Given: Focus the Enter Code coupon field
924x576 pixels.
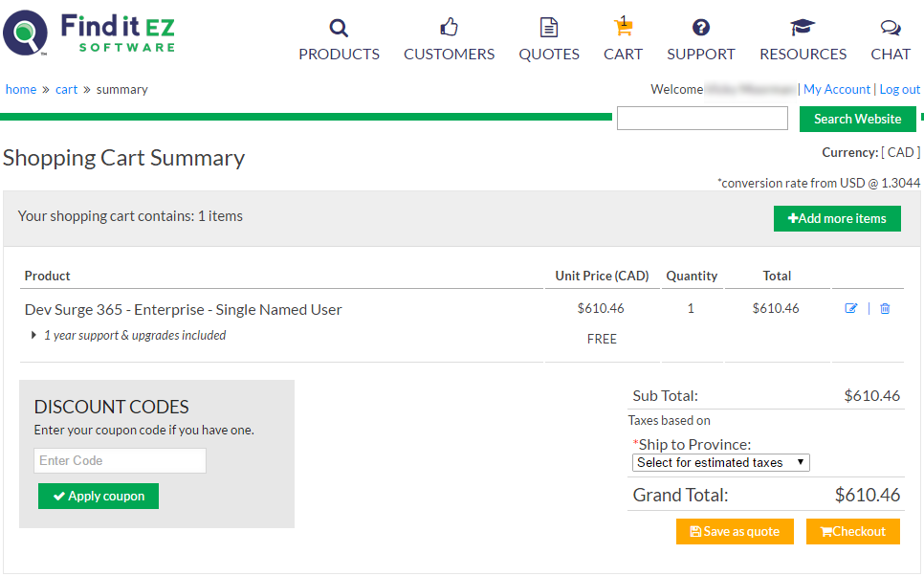Looking at the screenshot, I should tap(120, 460).
